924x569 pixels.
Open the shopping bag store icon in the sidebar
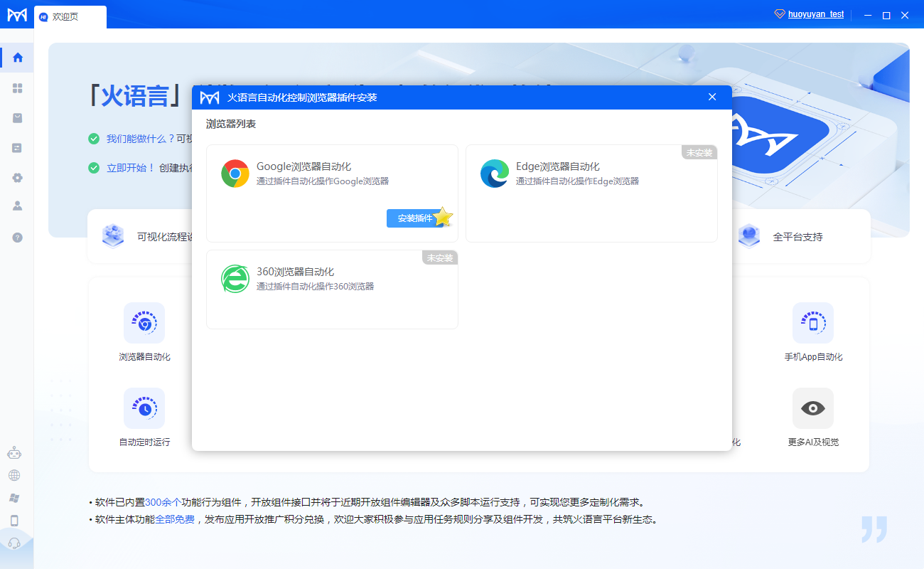click(x=18, y=118)
